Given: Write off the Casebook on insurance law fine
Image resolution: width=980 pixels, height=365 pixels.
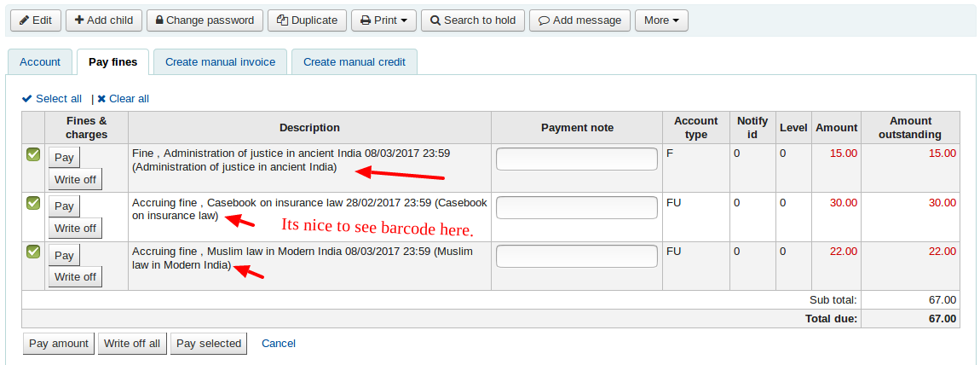Looking at the screenshot, I should pyautogui.click(x=75, y=228).
